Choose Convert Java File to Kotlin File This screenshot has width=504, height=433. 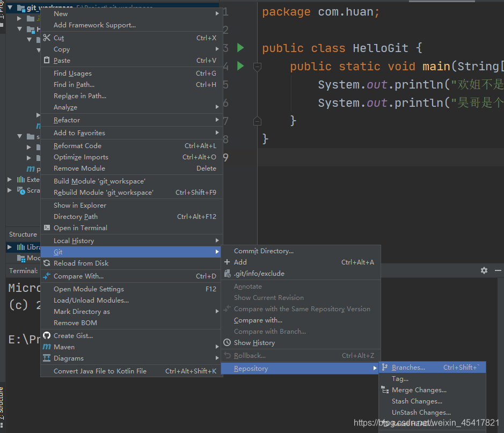[x=132, y=371]
